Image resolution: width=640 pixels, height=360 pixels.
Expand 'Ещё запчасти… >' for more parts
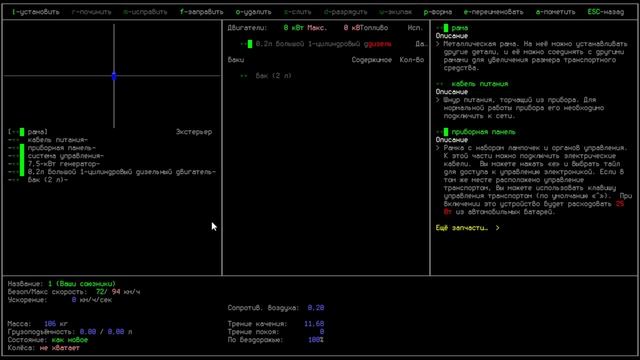[x=468, y=228]
